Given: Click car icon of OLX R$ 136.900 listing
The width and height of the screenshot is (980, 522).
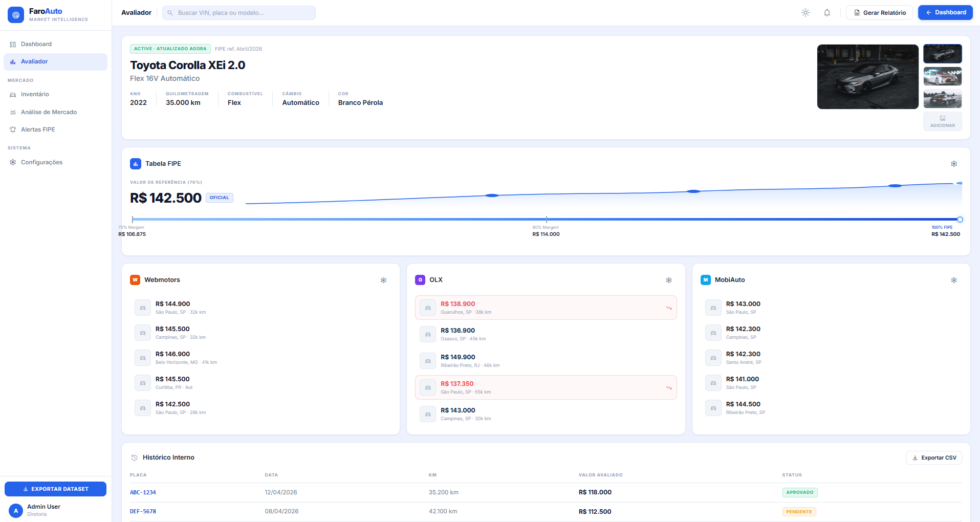Looking at the screenshot, I should (x=428, y=334).
